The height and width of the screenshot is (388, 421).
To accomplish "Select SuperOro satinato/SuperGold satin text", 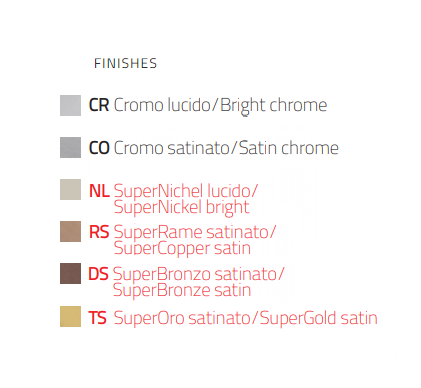I will tap(245, 318).
